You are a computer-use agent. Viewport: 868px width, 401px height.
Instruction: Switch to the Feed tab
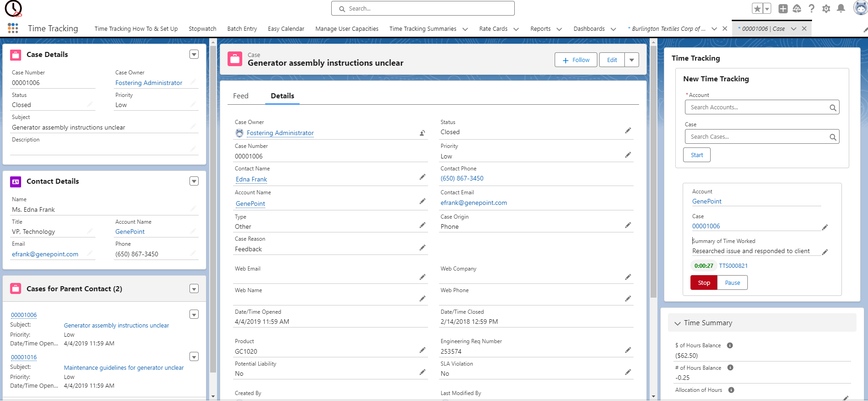[x=240, y=96]
